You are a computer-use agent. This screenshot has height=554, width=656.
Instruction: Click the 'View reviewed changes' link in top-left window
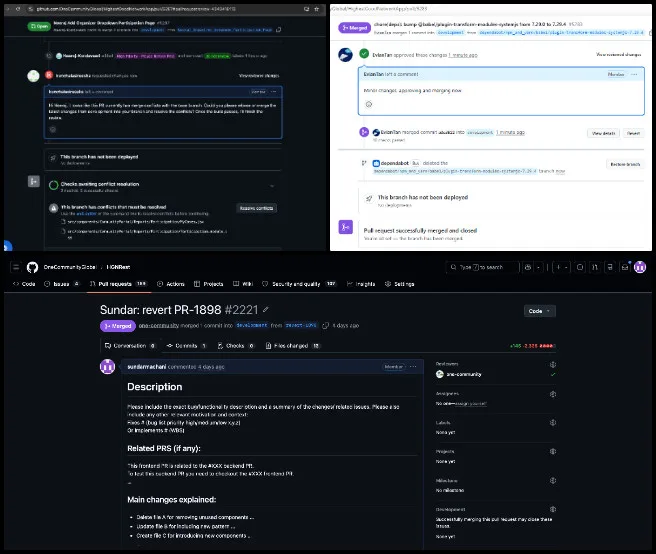(x=259, y=76)
